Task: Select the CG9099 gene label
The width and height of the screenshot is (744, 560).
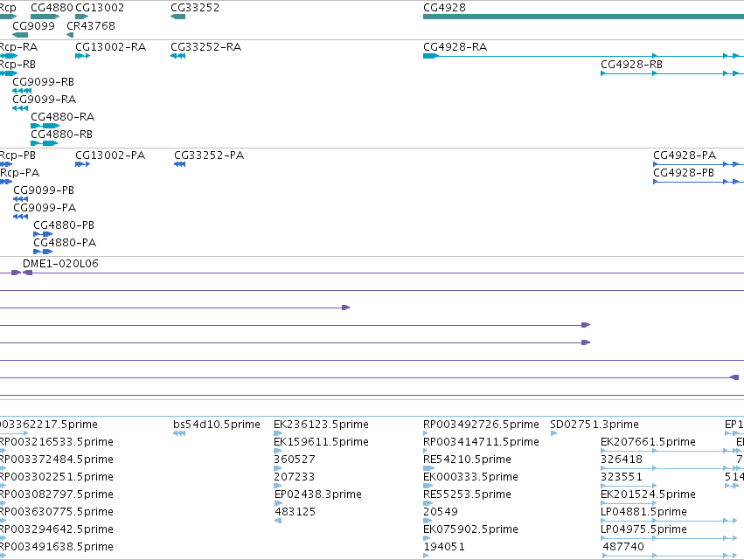Action: coord(34,25)
